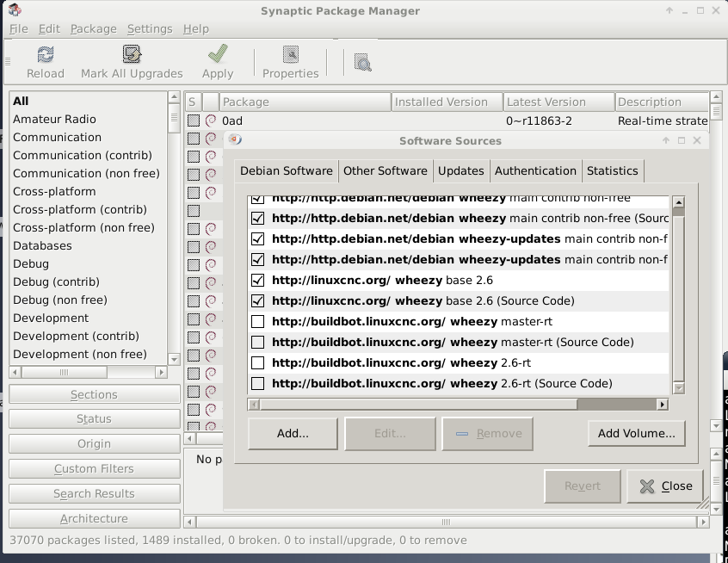Sort by Description column header

[662, 102]
